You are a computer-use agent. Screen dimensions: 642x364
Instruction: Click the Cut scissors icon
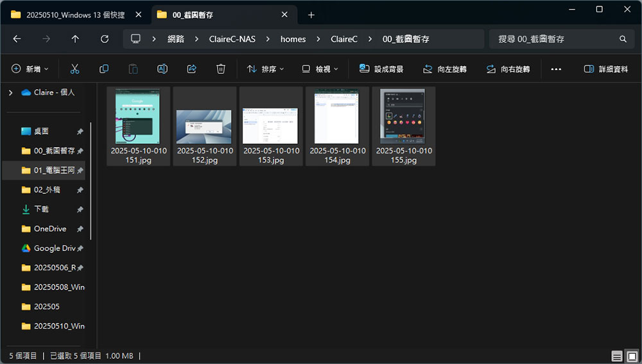(74, 69)
